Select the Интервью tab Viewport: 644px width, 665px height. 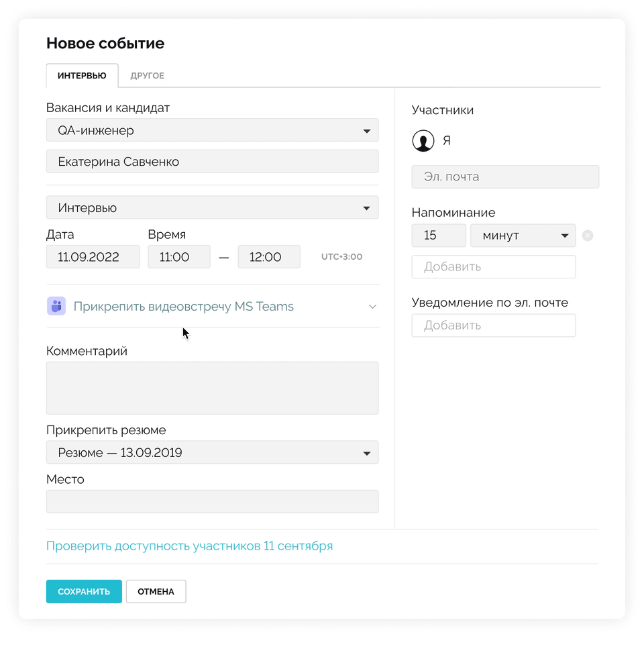[x=82, y=76]
